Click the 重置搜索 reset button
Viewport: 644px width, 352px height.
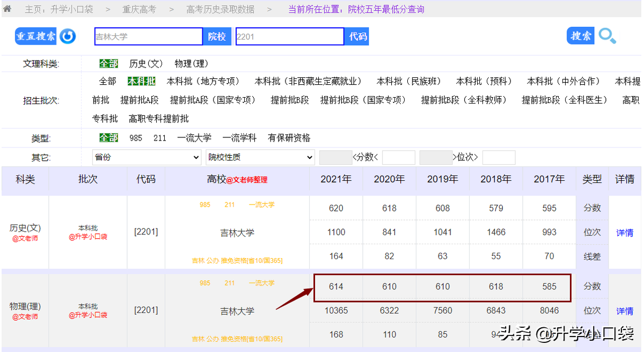[35, 36]
